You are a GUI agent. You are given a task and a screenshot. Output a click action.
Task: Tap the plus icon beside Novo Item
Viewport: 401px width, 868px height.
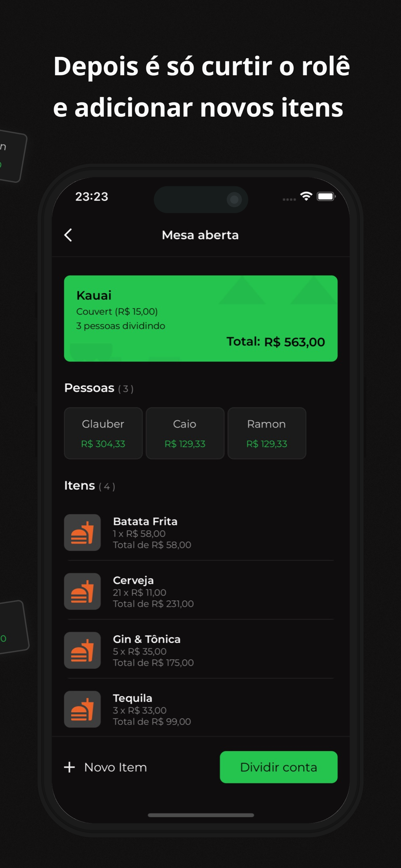coord(69,767)
